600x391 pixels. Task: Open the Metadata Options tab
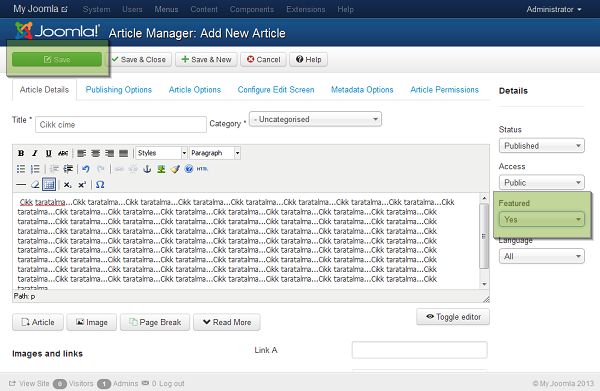coord(362,90)
